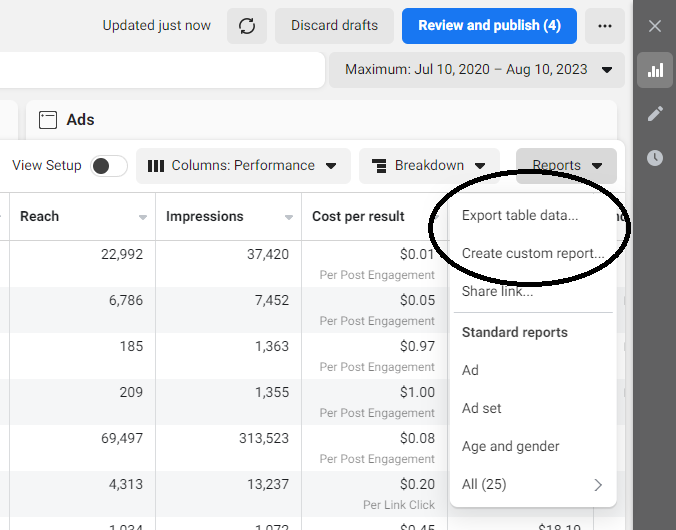676x530 pixels.
Task: Select the pencil edit icon in sidebar
Action: 655,114
